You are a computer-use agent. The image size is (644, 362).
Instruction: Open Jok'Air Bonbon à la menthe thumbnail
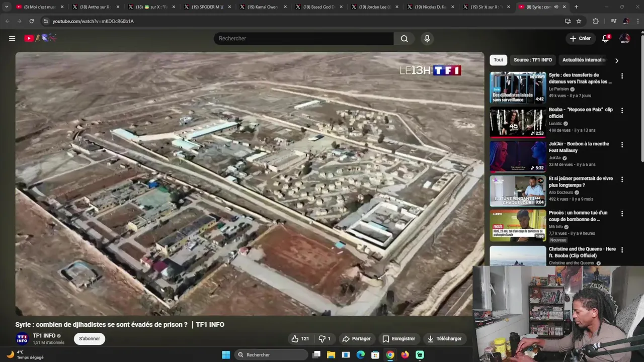[x=518, y=156]
